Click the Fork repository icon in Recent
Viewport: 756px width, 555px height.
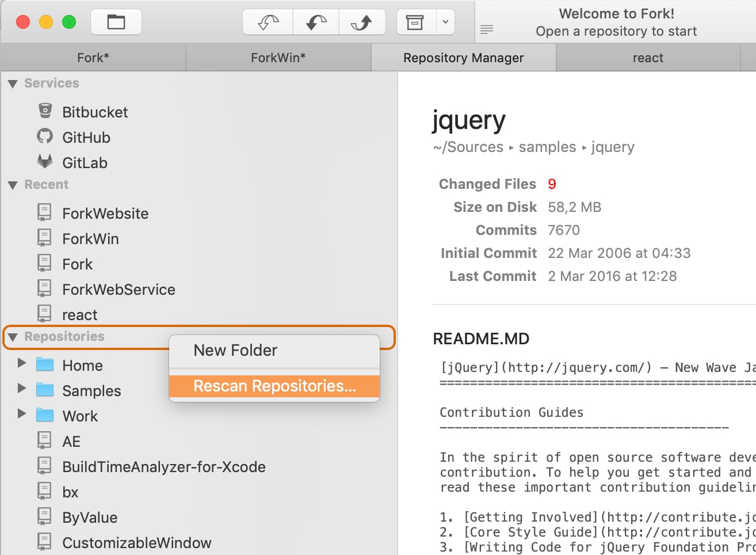coord(44,263)
